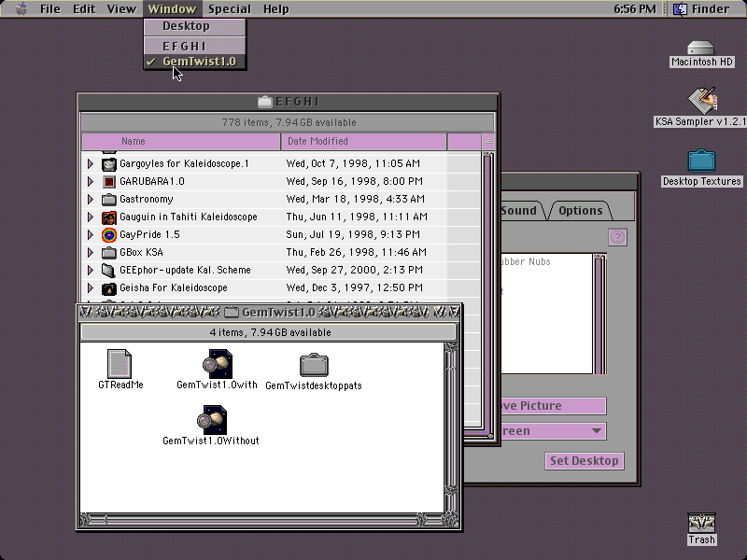747x560 pixels.
Task: Expand the Geisha For Kaleidoscope triangle
Action: pos(90,288)
